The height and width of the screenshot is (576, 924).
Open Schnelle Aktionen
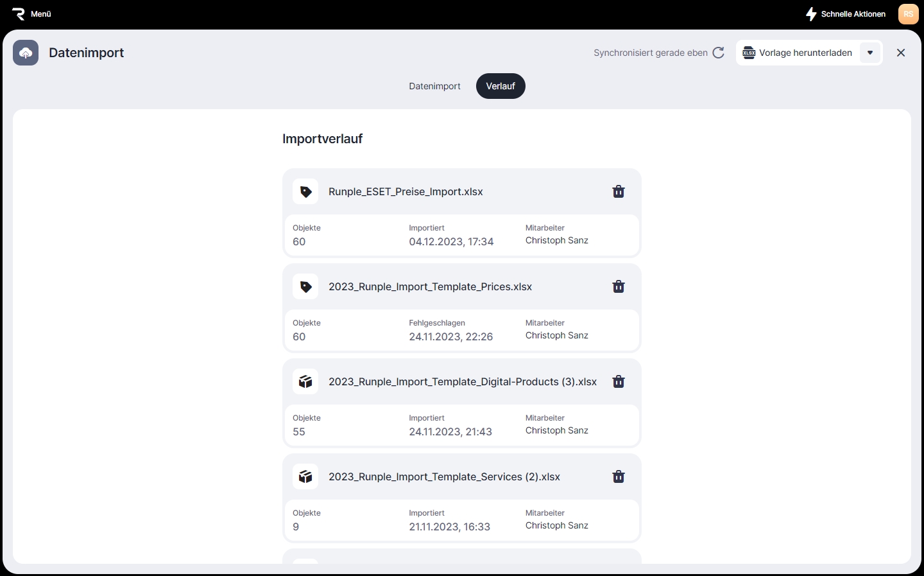point(846,13)
